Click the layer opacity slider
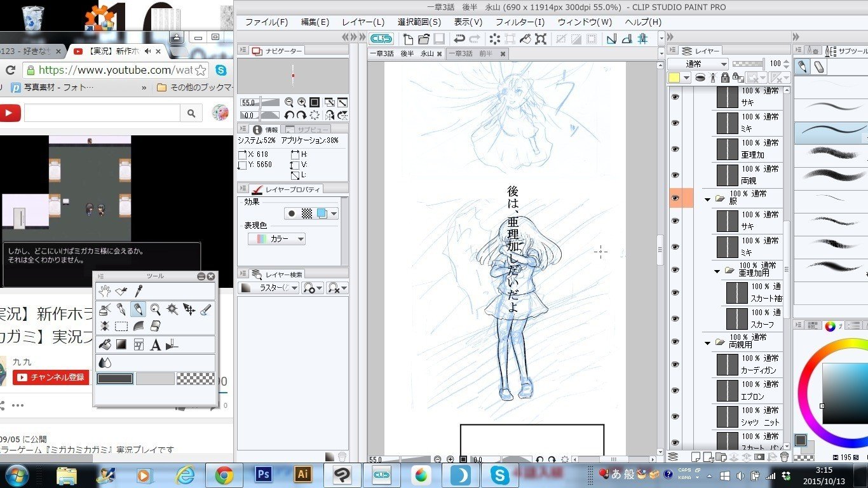The image size is (868, 488). pos(748,64)
